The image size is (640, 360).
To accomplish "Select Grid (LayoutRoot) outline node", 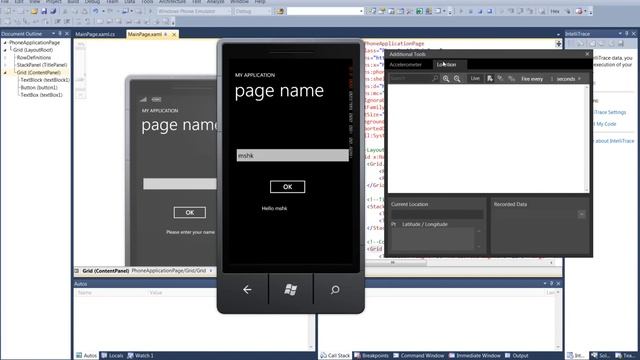I will tap(33, 50).
